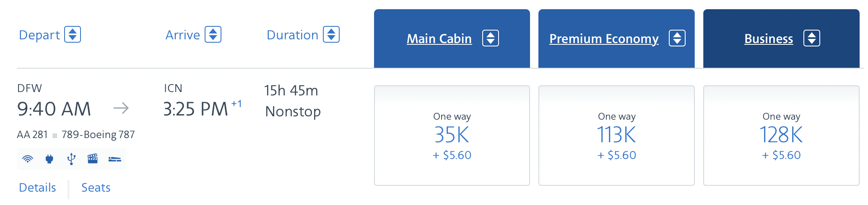Select the 35K Main Cabin fare

coord(452,136)
